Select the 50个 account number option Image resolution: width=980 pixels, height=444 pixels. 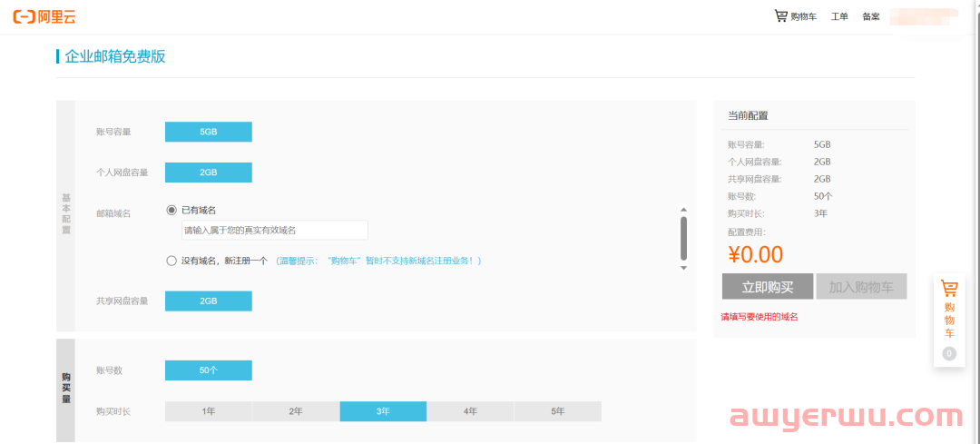pos(208,370)
